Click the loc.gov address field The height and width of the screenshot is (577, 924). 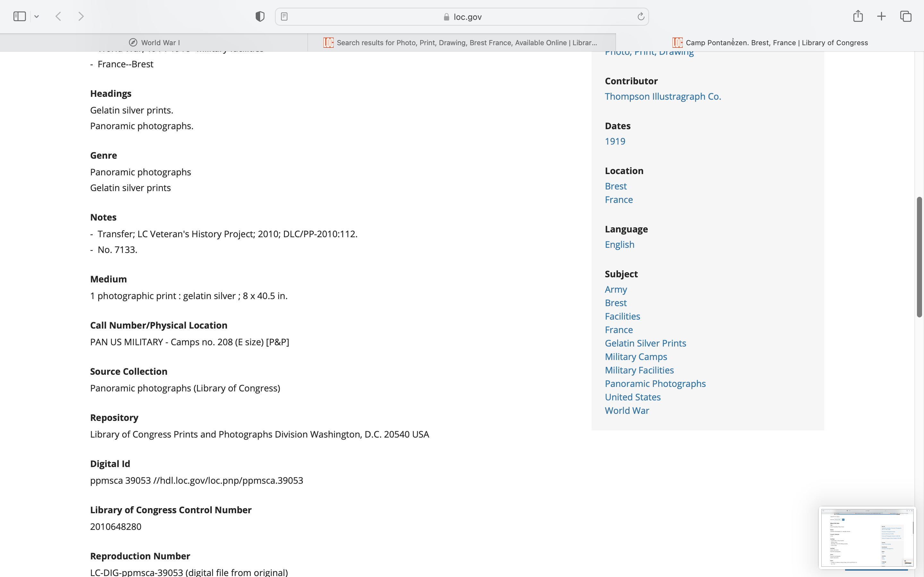point(462,17)
